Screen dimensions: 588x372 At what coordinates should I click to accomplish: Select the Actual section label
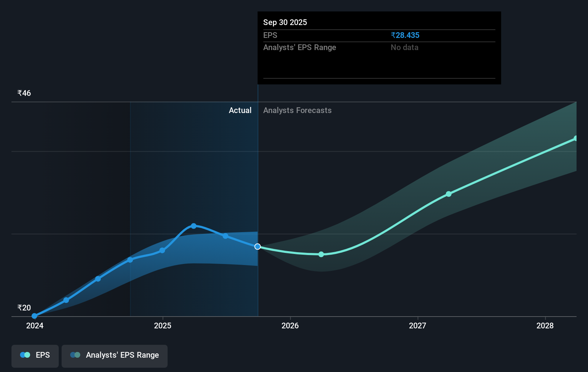point(240,110)
